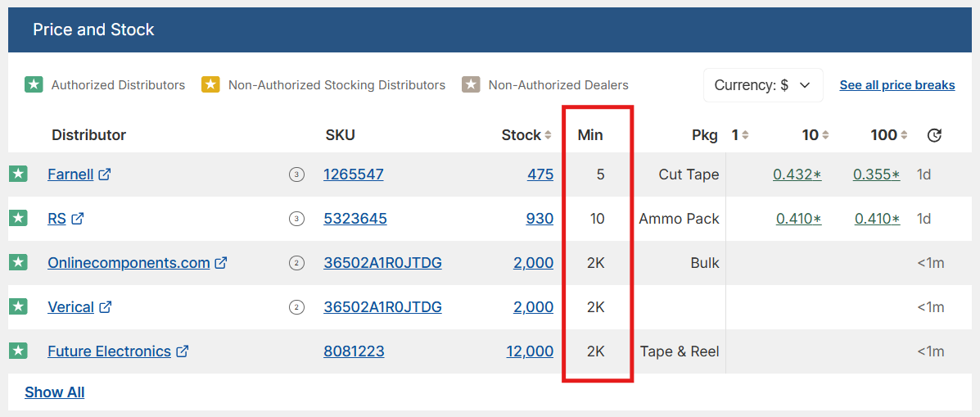The image size is (980, 417).
Task: Open the See all price breaks link
Action: tap(896, 85)
